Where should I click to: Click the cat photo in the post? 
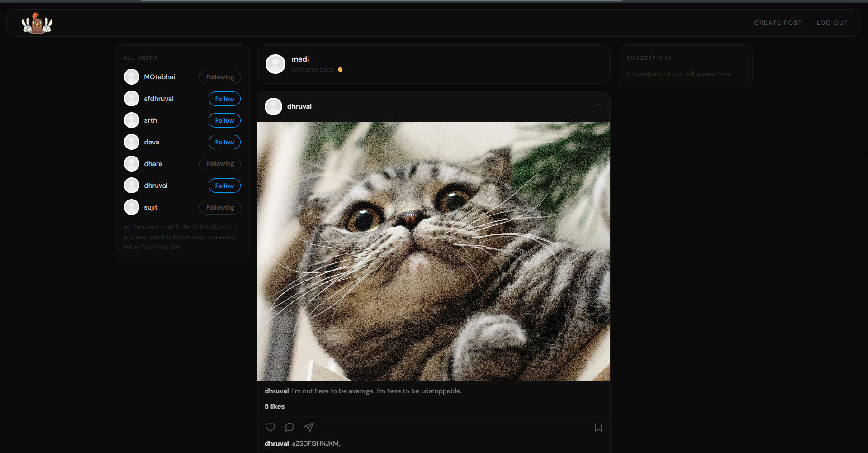pyautogui.click(x=434, y=252)
